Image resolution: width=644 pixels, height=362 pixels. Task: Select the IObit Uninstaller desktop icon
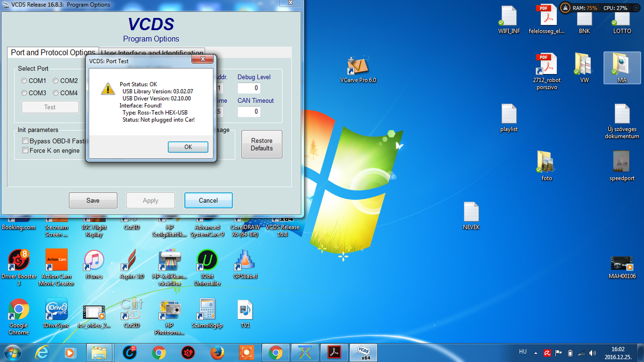(x=207, y=268)
